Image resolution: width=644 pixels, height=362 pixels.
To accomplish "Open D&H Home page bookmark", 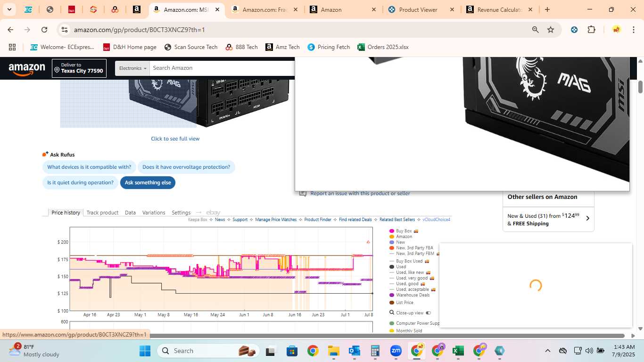I will tap(130, 47).
